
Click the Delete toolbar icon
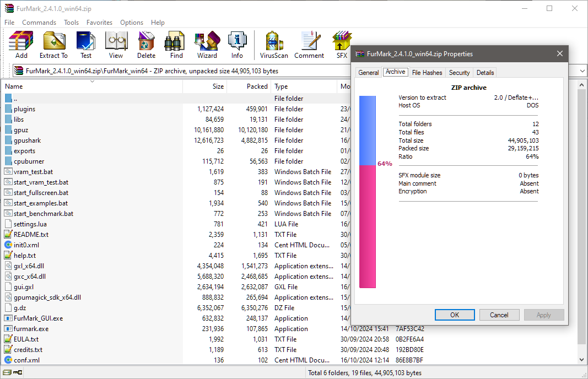pyautogui.click(x=146, y=45)
